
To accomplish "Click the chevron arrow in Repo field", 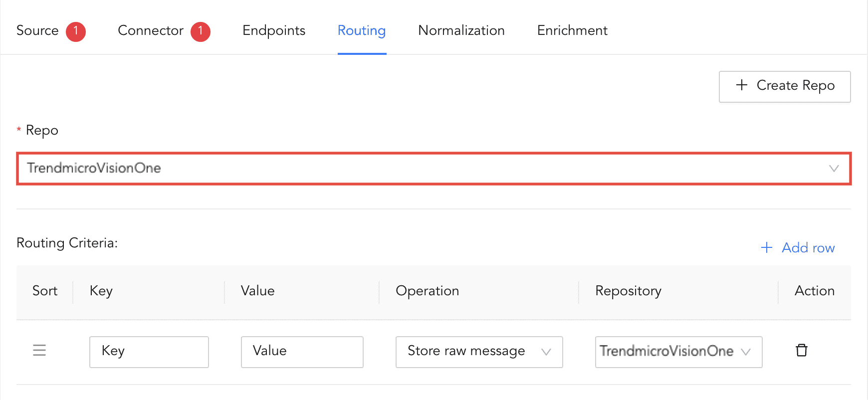I will pyautogui.click(x=834, y=169).
